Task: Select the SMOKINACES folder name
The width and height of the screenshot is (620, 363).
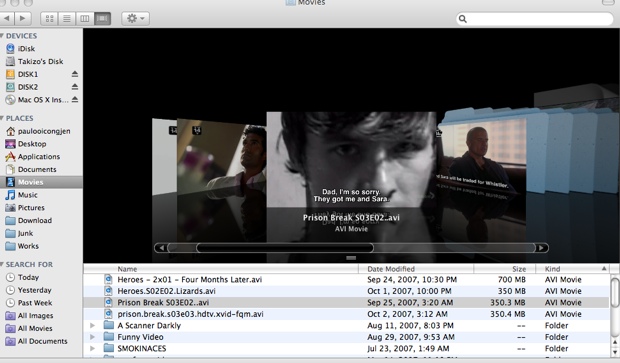Action: (142, 348)
